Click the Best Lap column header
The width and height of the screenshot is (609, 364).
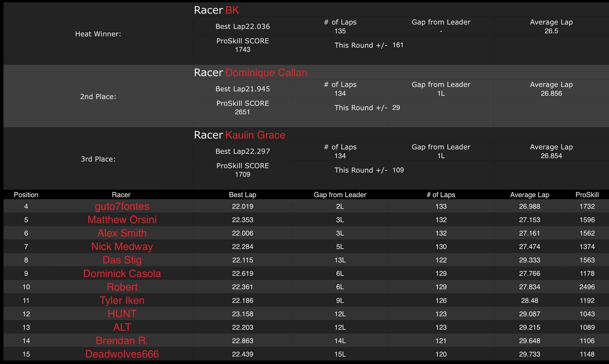[242, 195]
